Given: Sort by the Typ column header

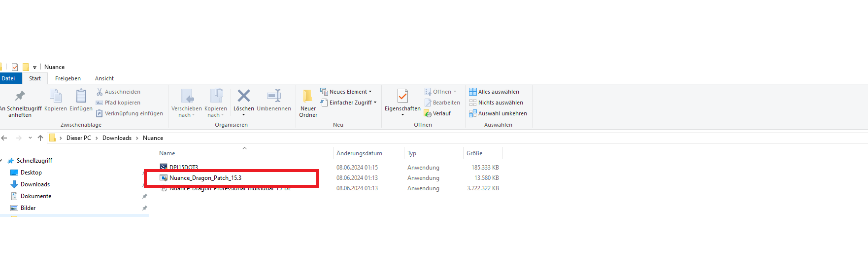Looking at the screenshot, I should pos(412,153).
